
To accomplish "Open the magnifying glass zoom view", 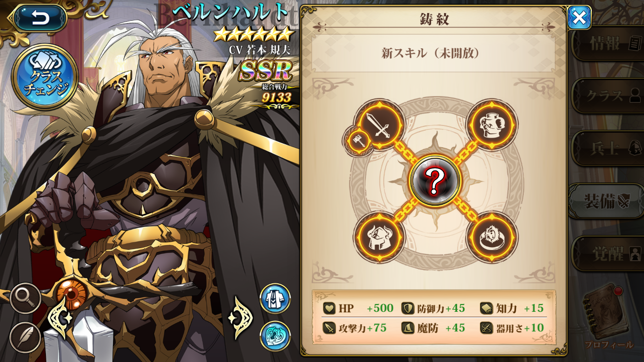I will coord(25,298).
